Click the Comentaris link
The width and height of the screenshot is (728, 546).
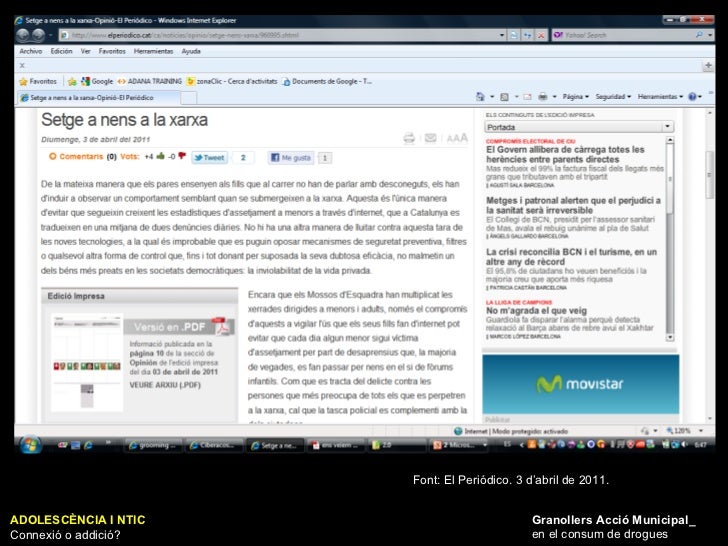[x=81, y=156]
